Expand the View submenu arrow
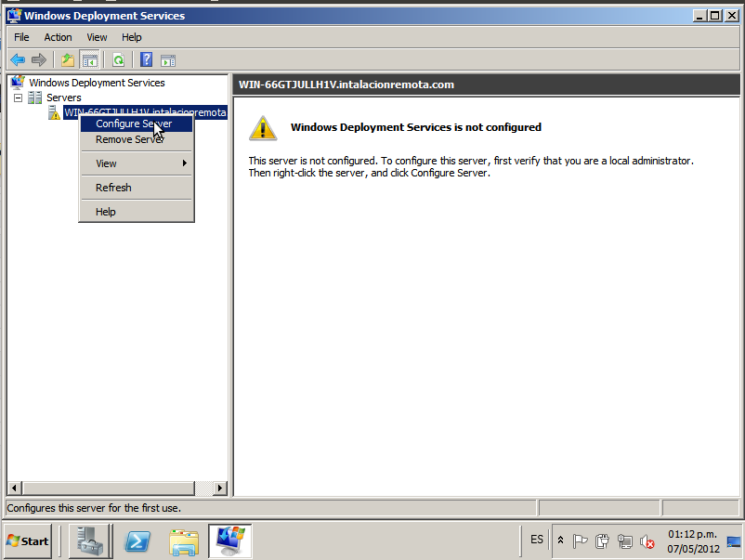 184,163
